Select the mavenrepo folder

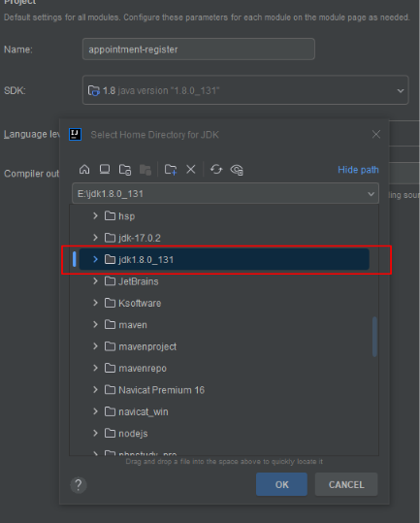click(x=224, y=368)
